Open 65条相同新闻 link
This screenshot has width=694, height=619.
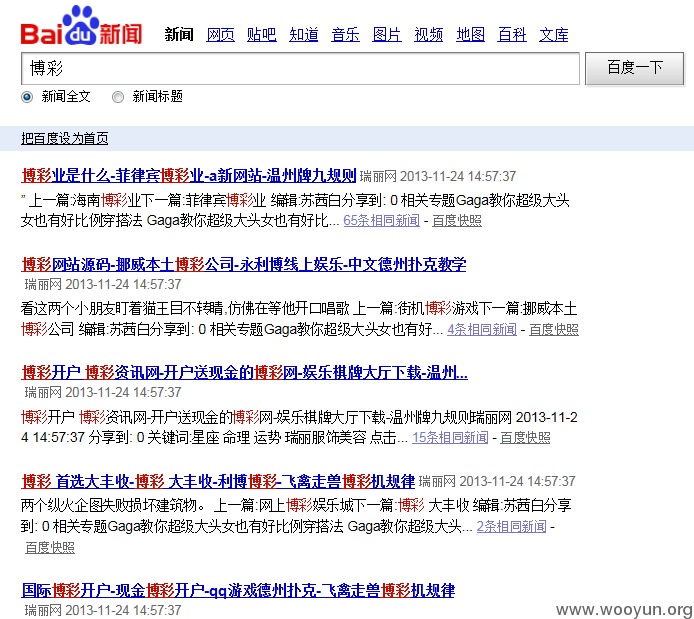[x=382, y=220]
